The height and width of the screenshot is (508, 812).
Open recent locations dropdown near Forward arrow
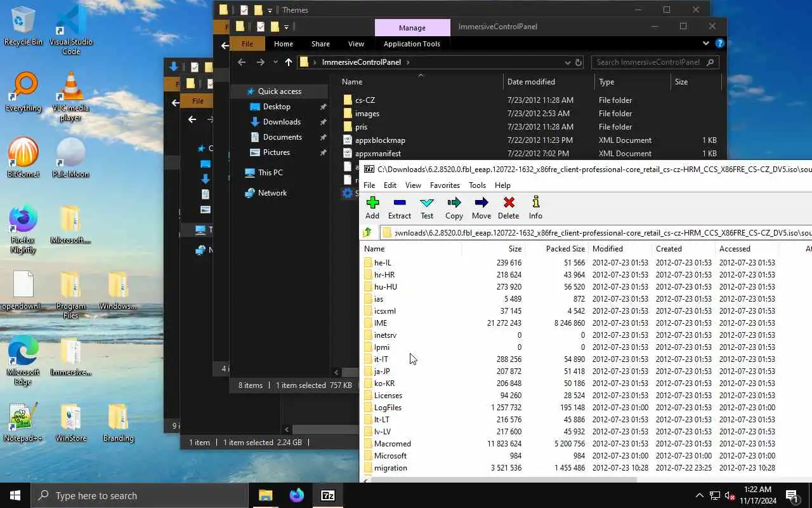point(275,62)
